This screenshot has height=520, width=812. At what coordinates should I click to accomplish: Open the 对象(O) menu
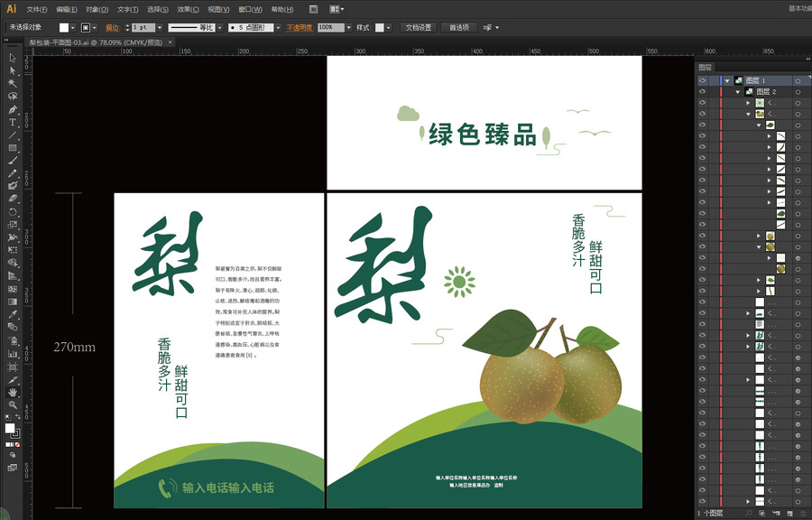pyautogui.click(x=97, y=9)
